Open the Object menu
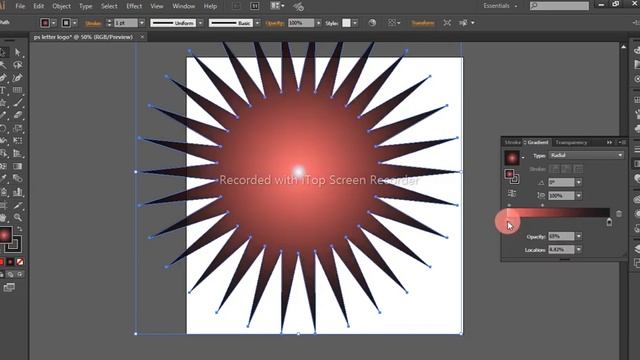Screen dimensions: 640x360 (x=61, y=6)
